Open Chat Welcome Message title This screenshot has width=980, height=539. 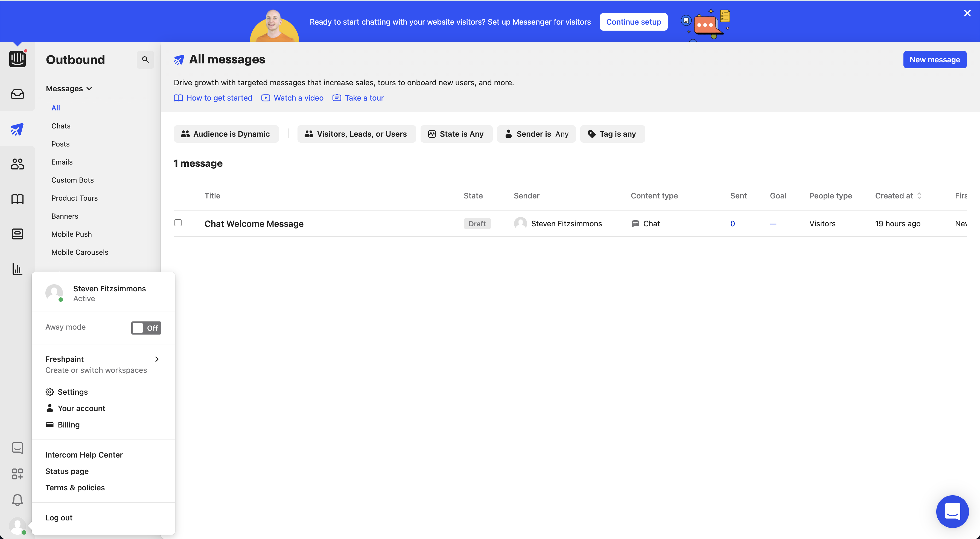click(x=254, y=224)
